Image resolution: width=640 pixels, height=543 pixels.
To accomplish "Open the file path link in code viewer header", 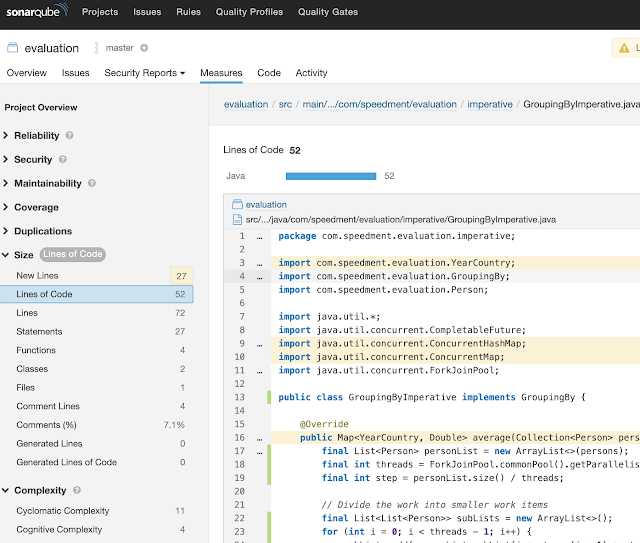I will pos(401,220).
